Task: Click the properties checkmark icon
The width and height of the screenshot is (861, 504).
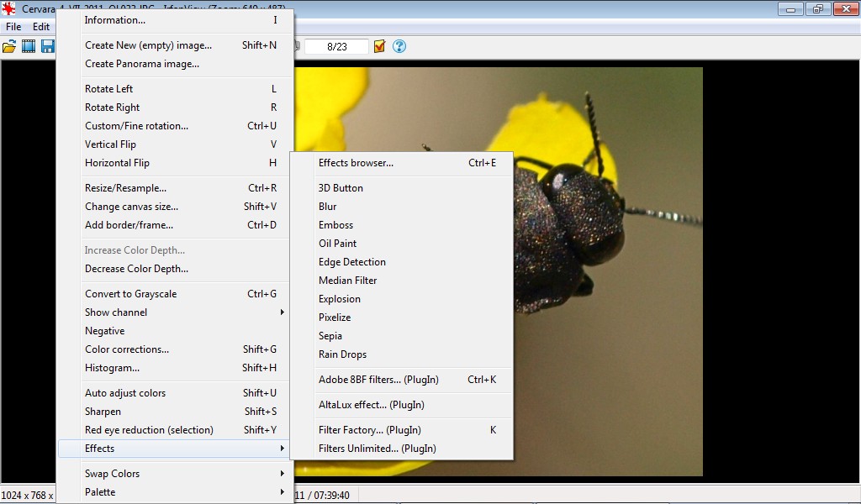Action: point(380,46)
